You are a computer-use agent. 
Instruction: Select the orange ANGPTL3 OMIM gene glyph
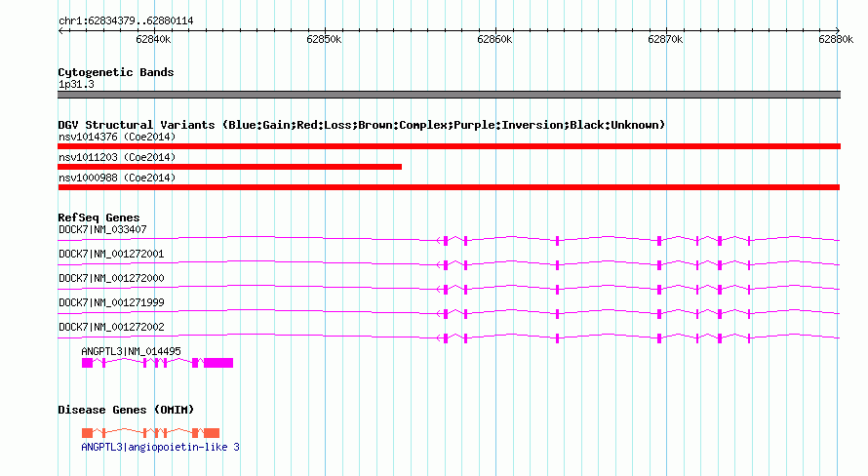150,433
